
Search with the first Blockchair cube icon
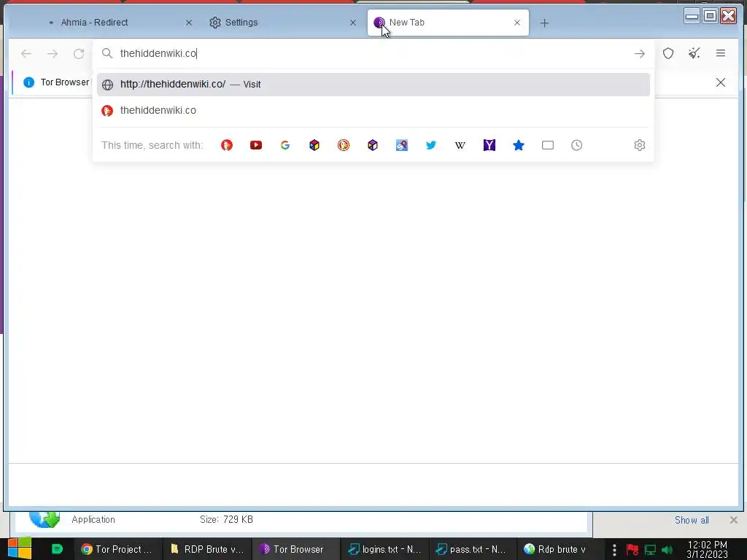click(314, 145)
